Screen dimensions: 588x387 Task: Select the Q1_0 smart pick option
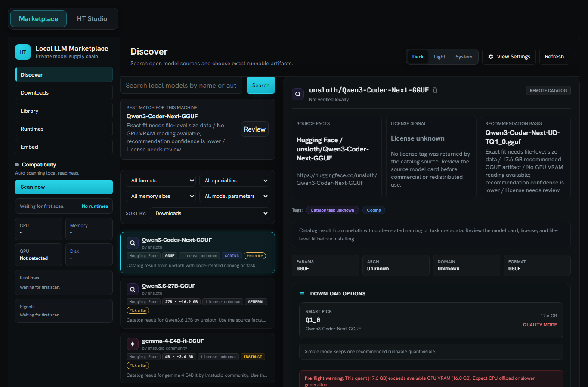431,320
